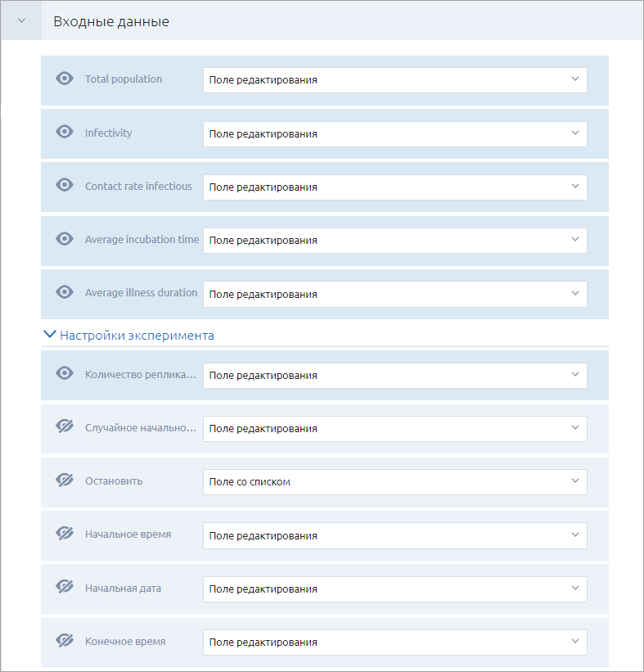
Task: Show the Начальная дата hidden parameter
Action: (x=65, y=587)
